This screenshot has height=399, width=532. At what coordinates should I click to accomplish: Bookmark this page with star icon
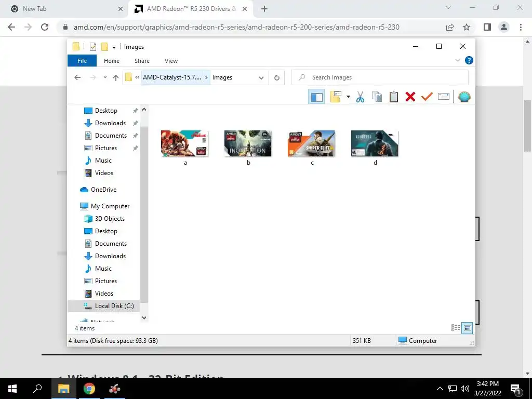point(467,27)
